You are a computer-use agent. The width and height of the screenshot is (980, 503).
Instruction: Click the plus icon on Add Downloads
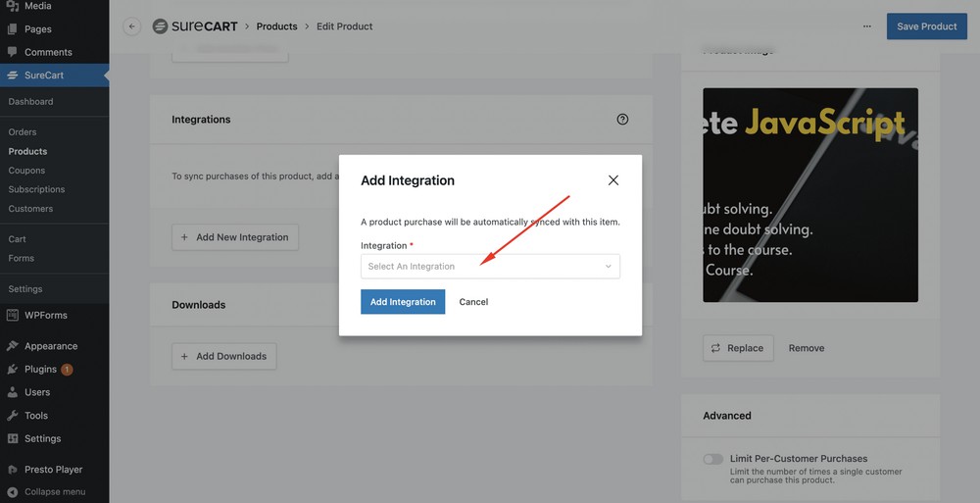pos(184,356)
